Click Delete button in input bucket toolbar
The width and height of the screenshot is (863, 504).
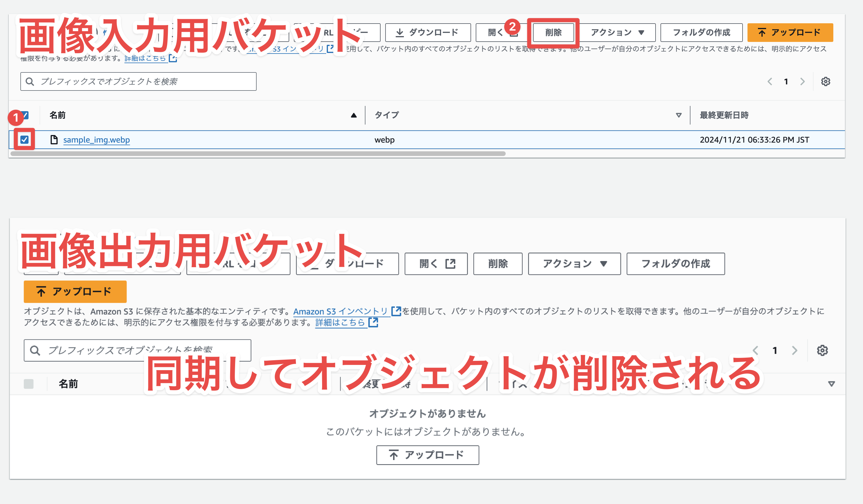[553, 33]
